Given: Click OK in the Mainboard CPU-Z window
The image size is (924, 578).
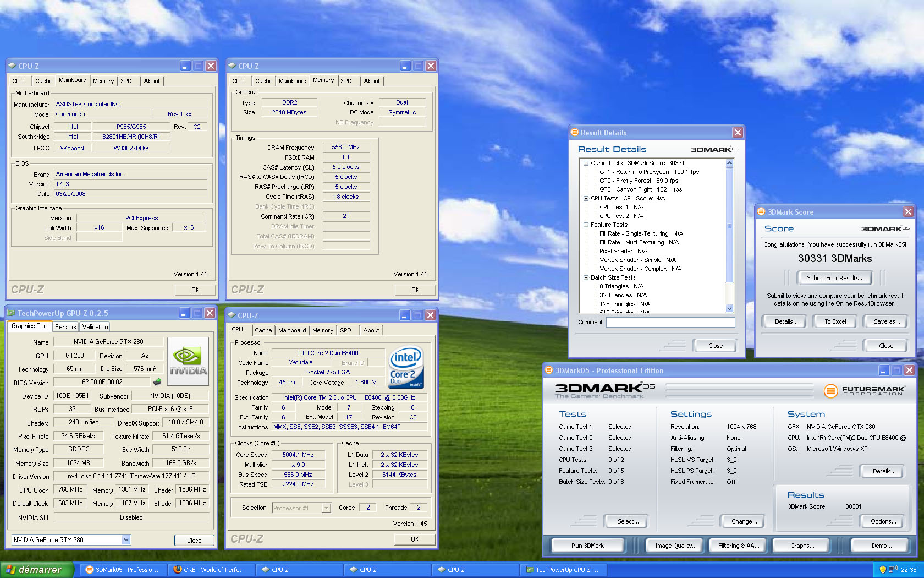Looking at the screenshot, I should click(195, 290).
